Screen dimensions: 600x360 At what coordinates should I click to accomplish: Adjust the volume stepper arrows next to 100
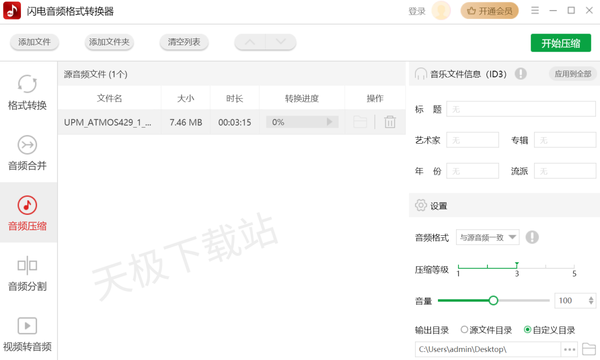591,300
